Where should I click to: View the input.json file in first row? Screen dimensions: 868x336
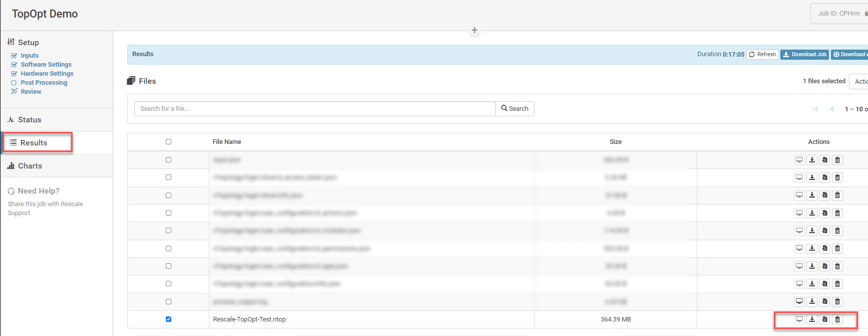click(x=799, y=160)
